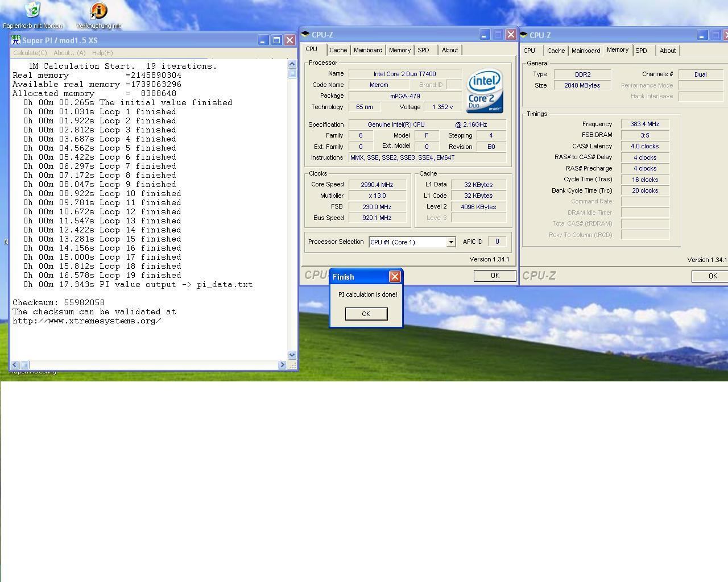This screenshot has width=728, height=582.
Task: Click Super PI vertical scrollbar up arrow
Action: 292,64
